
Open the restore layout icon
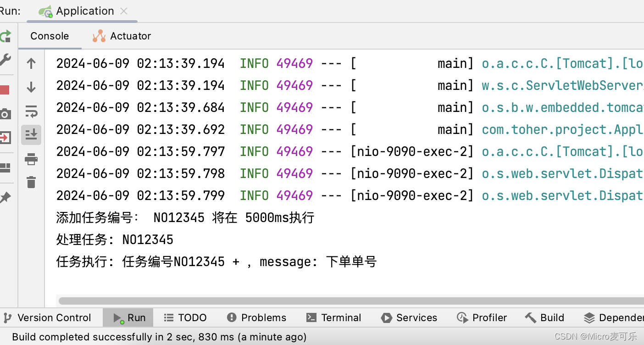(5, 168)
